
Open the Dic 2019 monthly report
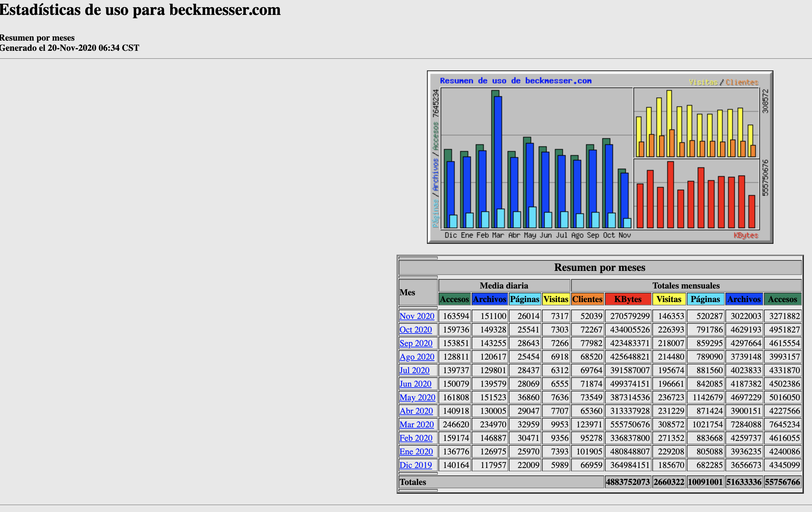point(416,465)
